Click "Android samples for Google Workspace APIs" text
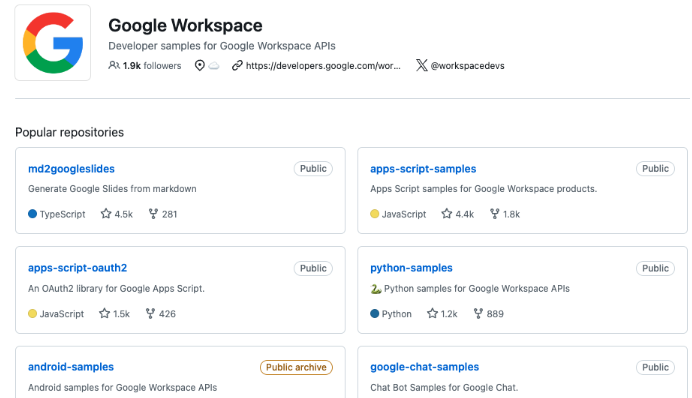The width and height of the screenshot is (692, 398). (x=122, y=388)
